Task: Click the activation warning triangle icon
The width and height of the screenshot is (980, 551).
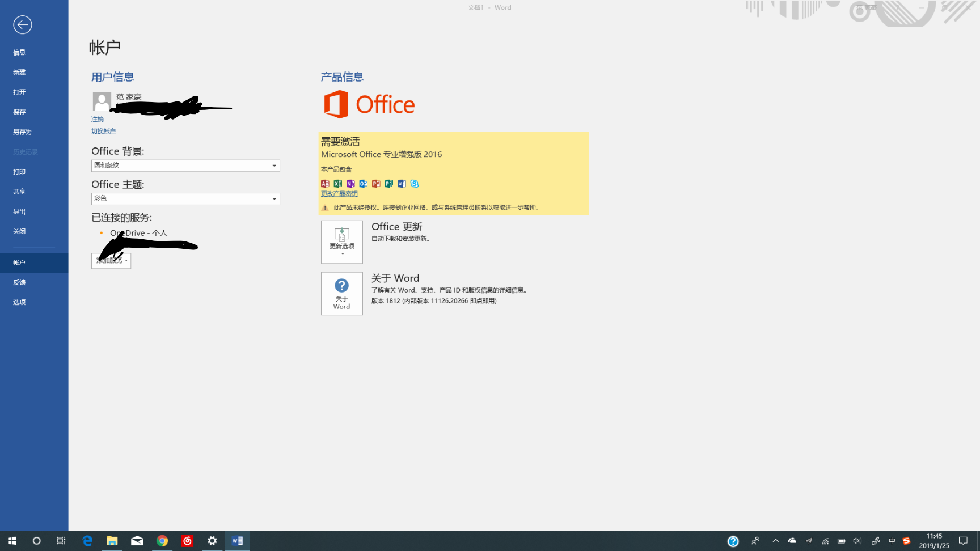Action: tap(325, 208)
